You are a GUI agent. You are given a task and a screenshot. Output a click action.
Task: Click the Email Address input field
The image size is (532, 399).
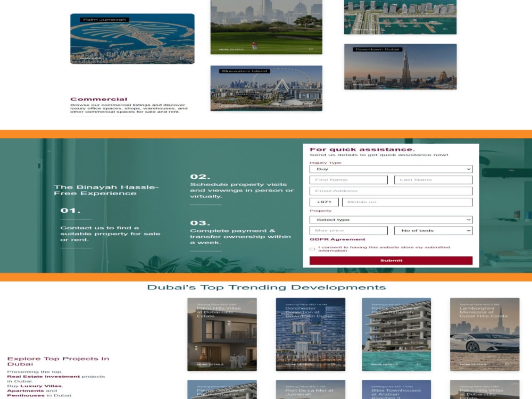[x=391, y=191]
